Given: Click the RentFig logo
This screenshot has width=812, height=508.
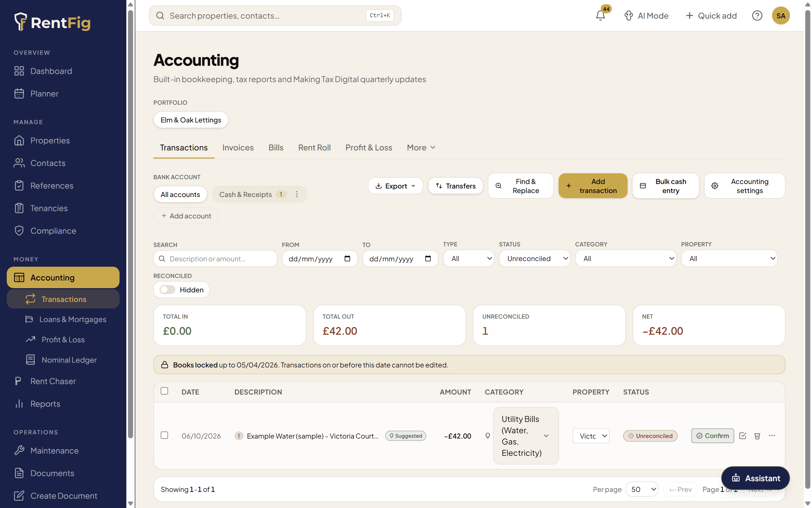Looking at the screenshot, I should point(52,22).
